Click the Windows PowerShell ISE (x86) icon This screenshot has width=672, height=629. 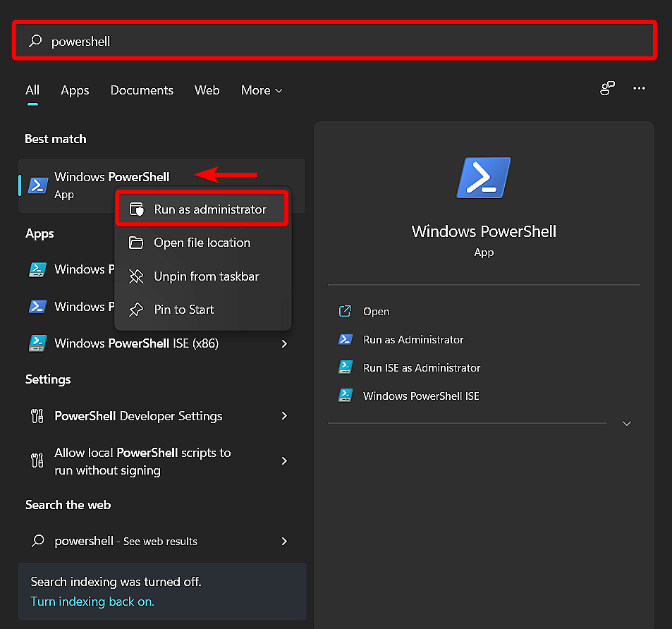(x=37, y=343)
